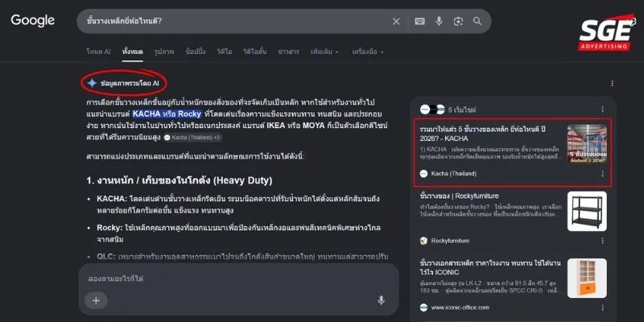Open the ช้อปปิ้ง tab
This screenshot has width=644, height=322.
pyautogui.click(x=196, y=52)
